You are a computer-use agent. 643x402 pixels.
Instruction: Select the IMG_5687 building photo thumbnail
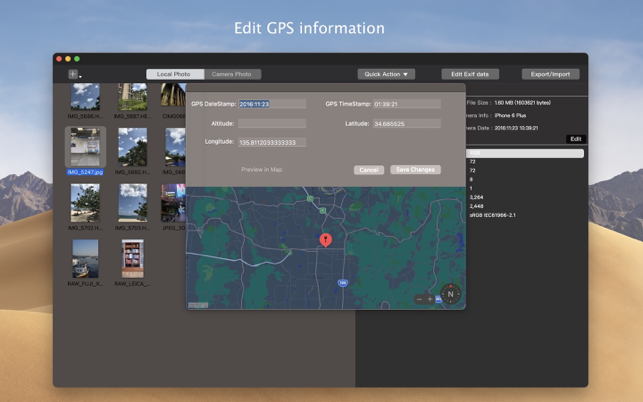132,97
